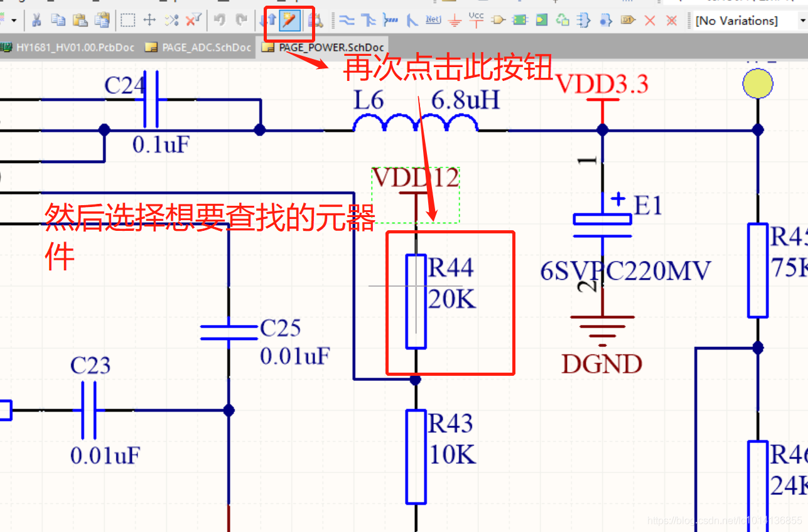Viewport: 808px width, 532px height.
Task: Click the "20K" value of R44
Action: 452,300
